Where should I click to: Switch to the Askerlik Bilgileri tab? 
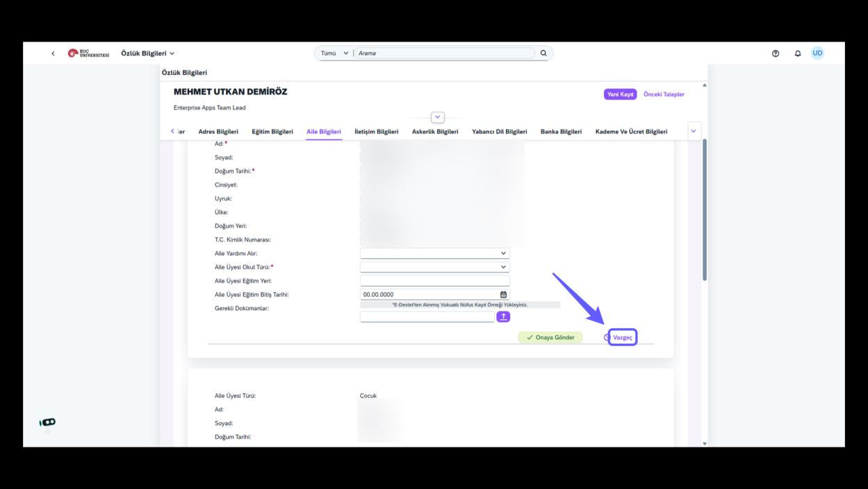coord(435,131)
